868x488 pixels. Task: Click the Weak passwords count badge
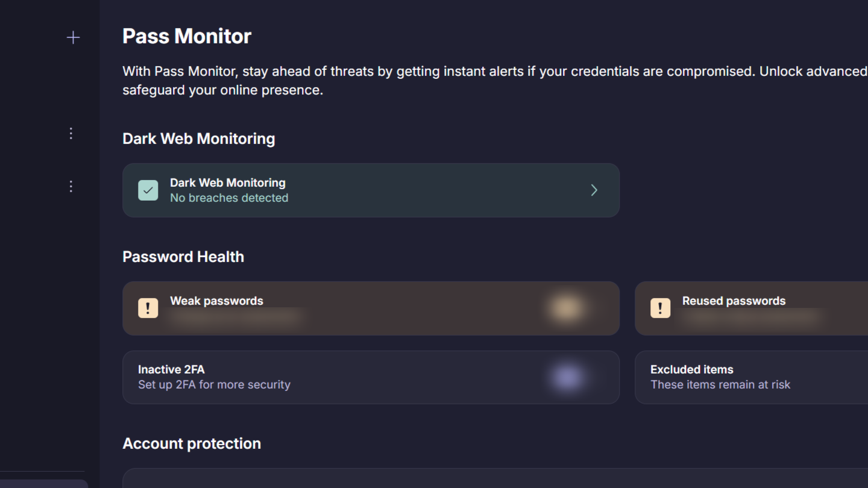tap(567, 308)
